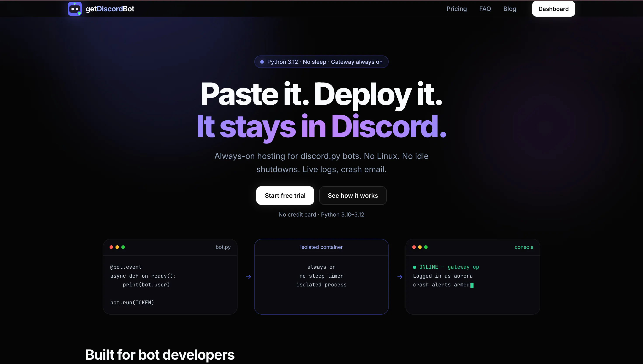Click the red dot in console window
The image size is (643, 364).
pyautogui.click(x=414, y=247)
